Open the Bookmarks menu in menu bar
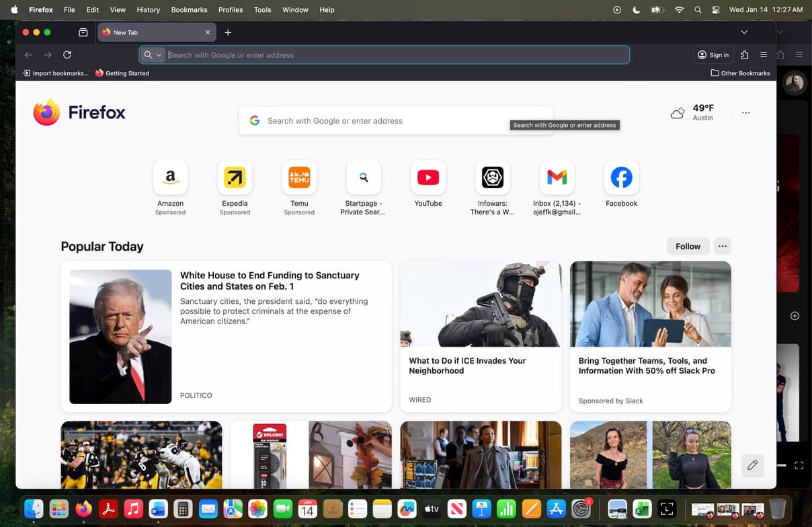This screenshot has height=527, width=812. (189, 10)
